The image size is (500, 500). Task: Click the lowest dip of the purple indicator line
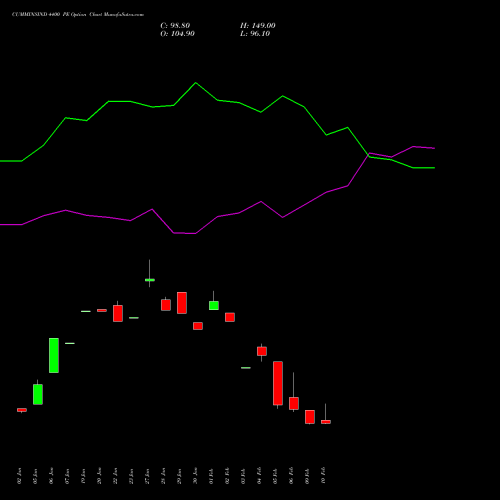[x=195, y=233]
